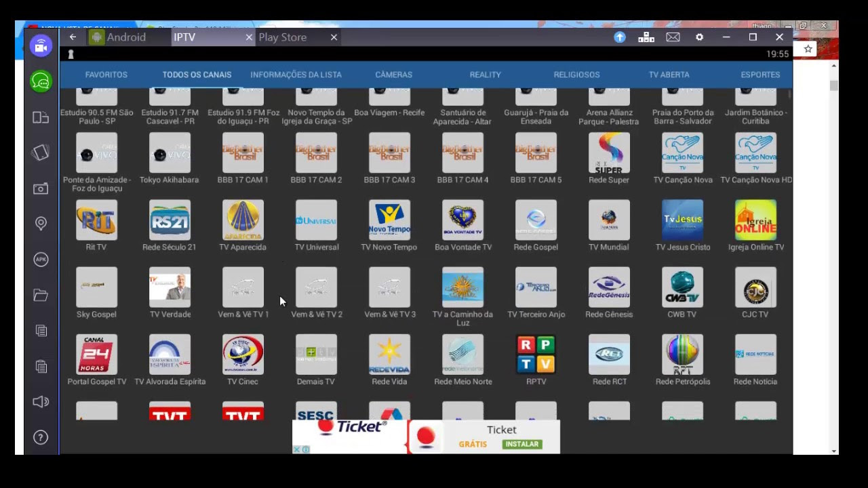Close the Play Store emulator tab

[334, 37]
